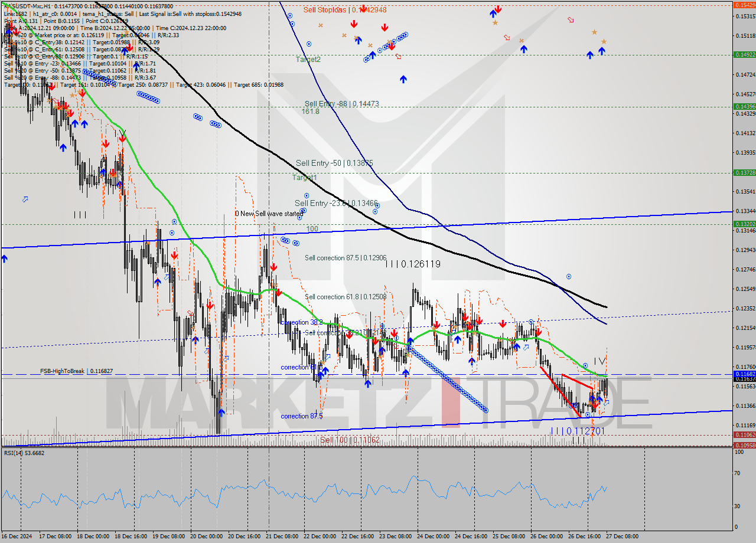
Task: Select the '100' Fibonacci level label
Action: [x=312, y=228]
